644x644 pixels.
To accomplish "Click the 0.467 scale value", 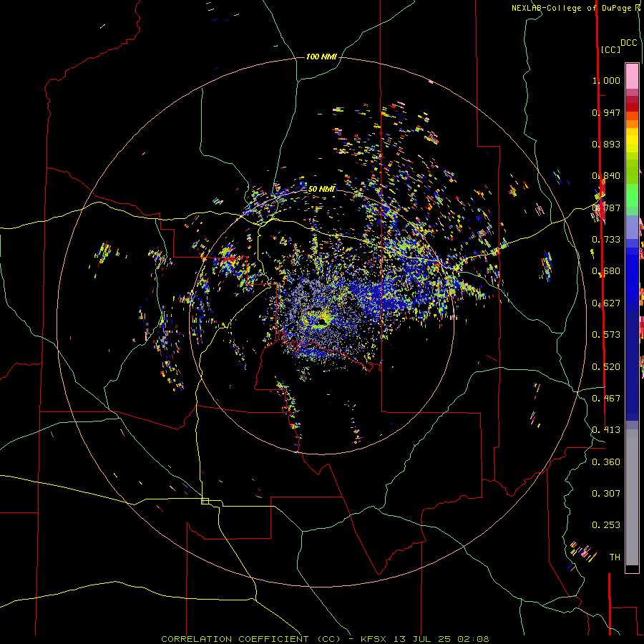I will tap(606, 399).
